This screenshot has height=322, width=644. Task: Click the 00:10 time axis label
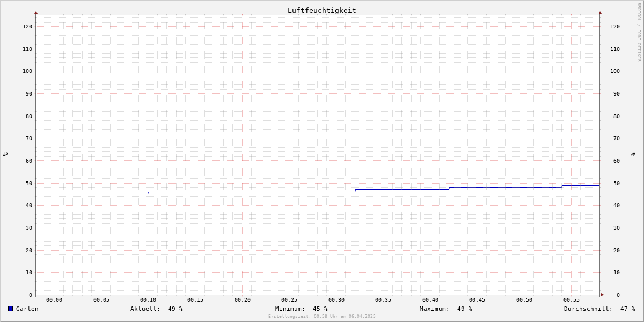pos(148,300)
